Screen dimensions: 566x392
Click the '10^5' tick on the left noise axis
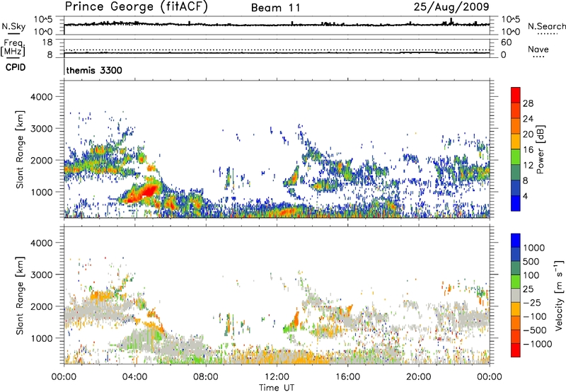pos(43,19)
